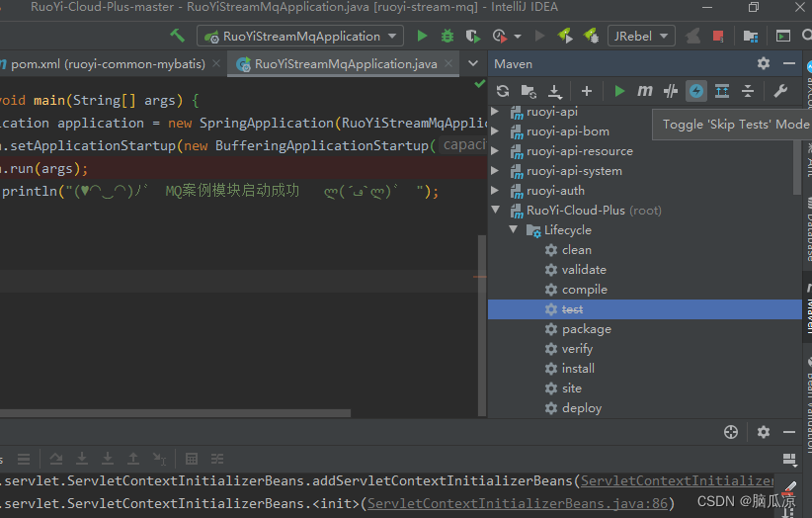
Task: Click the Trace Current Stream Chain icon
Action: click(217, 459)
